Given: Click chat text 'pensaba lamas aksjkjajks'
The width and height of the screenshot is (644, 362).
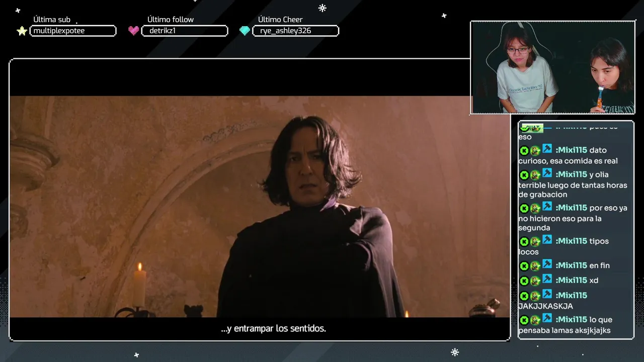Looking at the screenshot, I should pyautogui.click(x=565, y=331).
